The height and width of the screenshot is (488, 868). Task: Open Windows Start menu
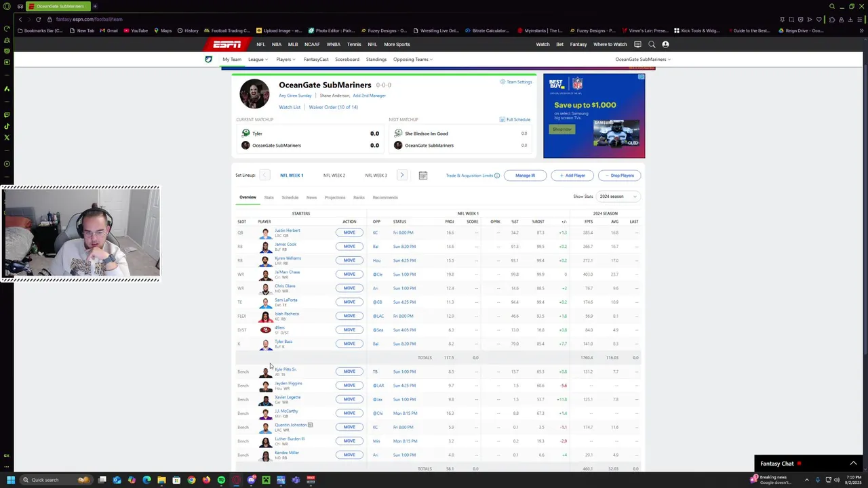click(10, 480)
